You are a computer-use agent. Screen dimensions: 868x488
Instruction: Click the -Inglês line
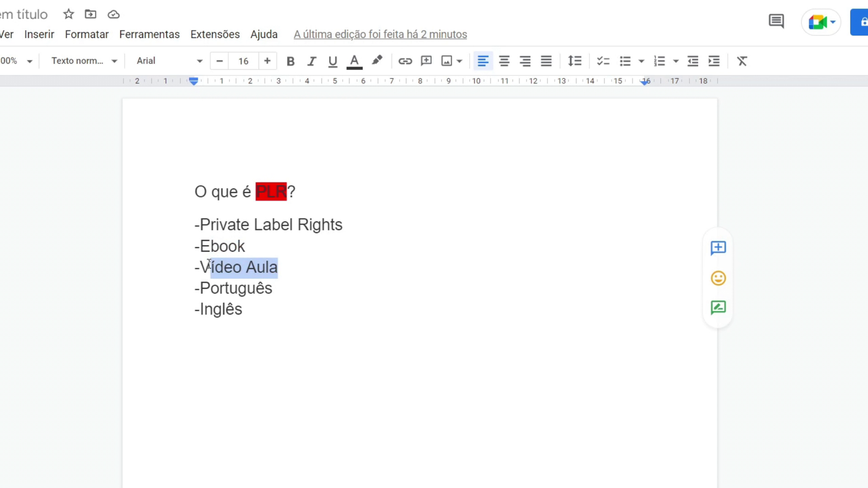(218, 309)
